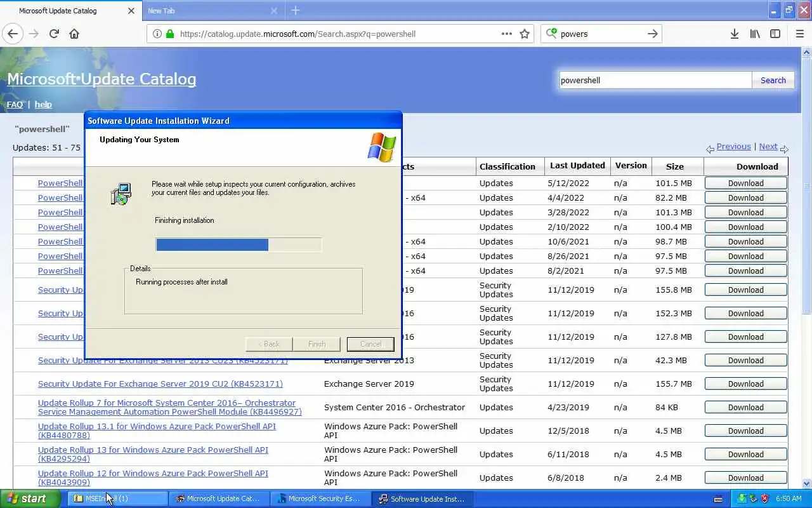Open the FAQ link
This screenshot has height=508, width=812.
pos(15,104)
